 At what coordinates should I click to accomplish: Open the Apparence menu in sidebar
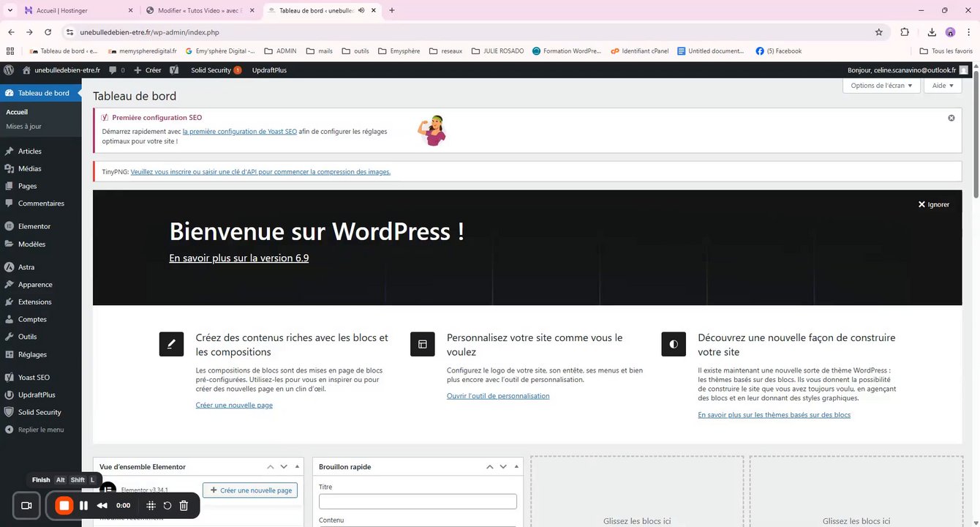pos(41,285)
